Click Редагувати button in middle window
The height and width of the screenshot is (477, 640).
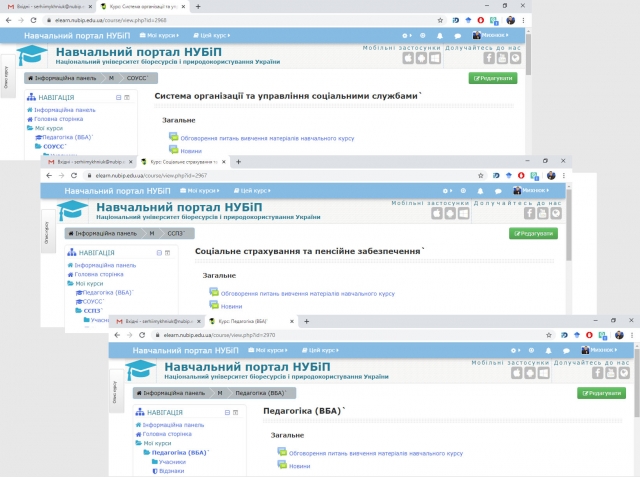(533, 233)
